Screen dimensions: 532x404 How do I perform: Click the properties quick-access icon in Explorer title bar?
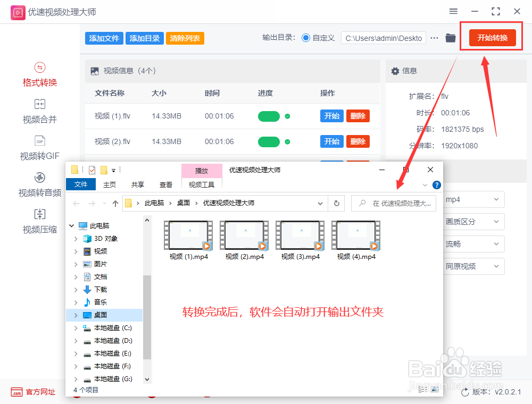[x=92, y=170]
